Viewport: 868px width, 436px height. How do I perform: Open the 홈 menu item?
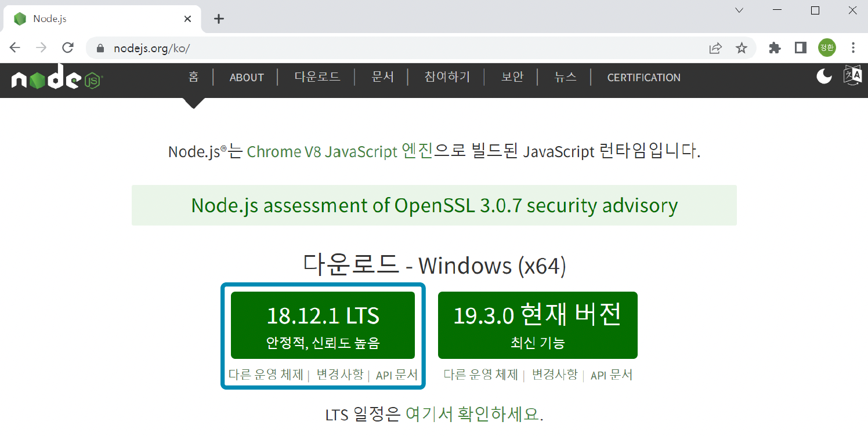pos(194,77)
